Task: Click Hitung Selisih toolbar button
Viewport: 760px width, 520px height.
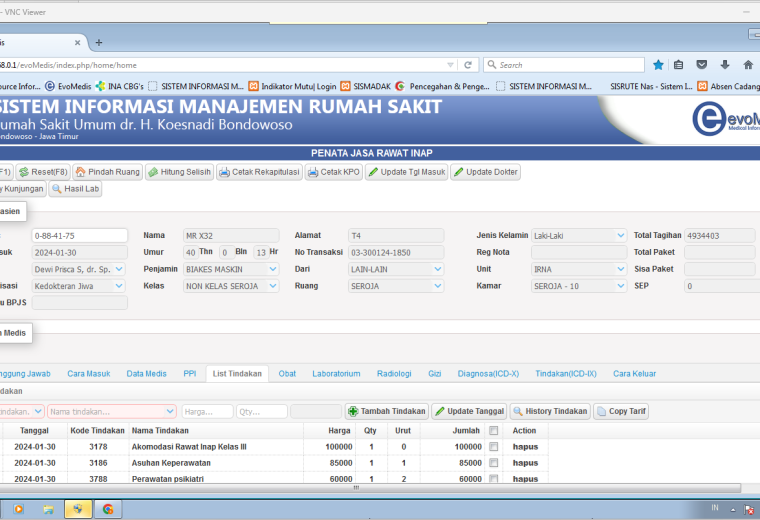Action: coord(180,172)
